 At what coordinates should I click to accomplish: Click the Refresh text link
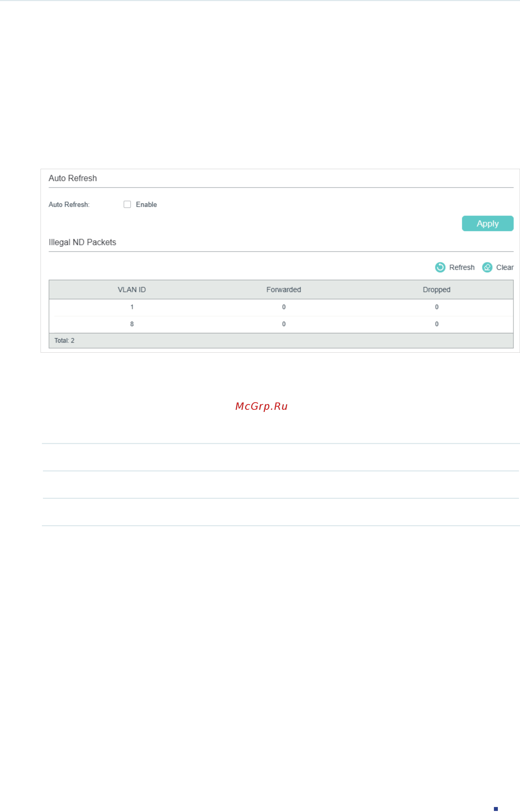(461, 267)
